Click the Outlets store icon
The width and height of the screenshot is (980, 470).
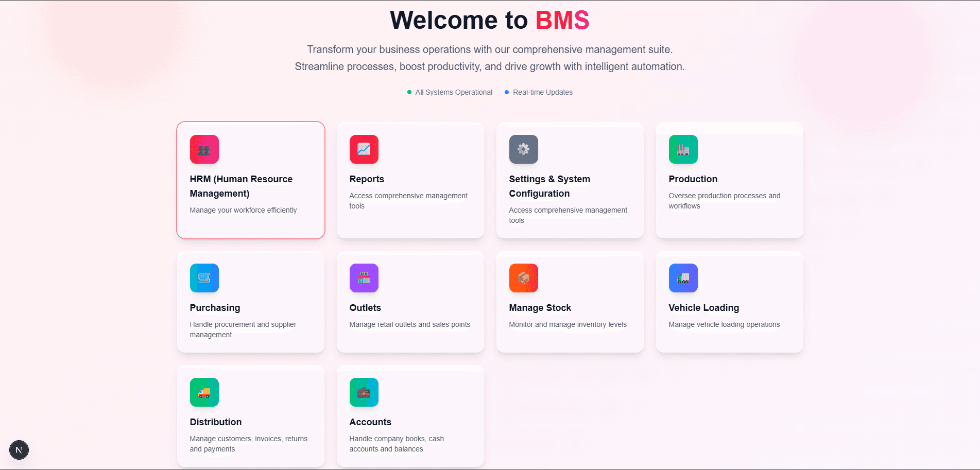pyautogui.click(x=364, y=278)
